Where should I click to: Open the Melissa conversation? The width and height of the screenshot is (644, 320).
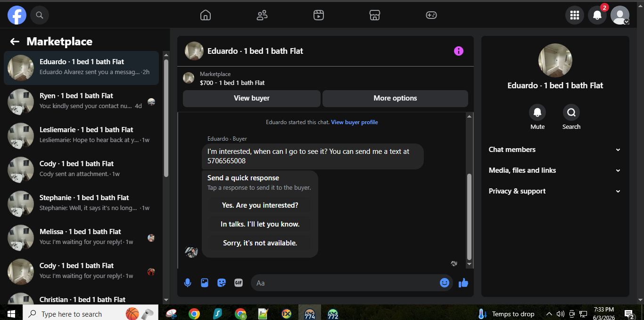tap(81, 238)
